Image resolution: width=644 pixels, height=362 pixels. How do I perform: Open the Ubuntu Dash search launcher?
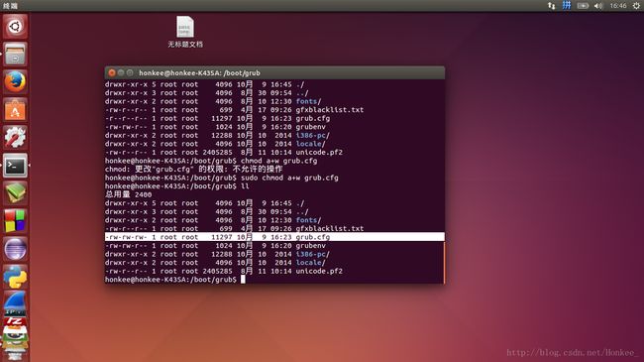click(15, 27)
